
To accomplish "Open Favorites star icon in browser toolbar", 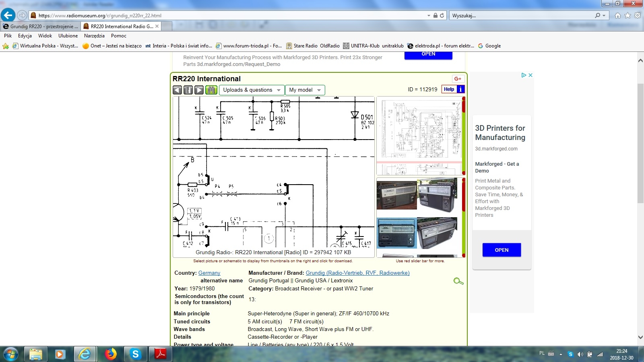I will coord(627,15).
